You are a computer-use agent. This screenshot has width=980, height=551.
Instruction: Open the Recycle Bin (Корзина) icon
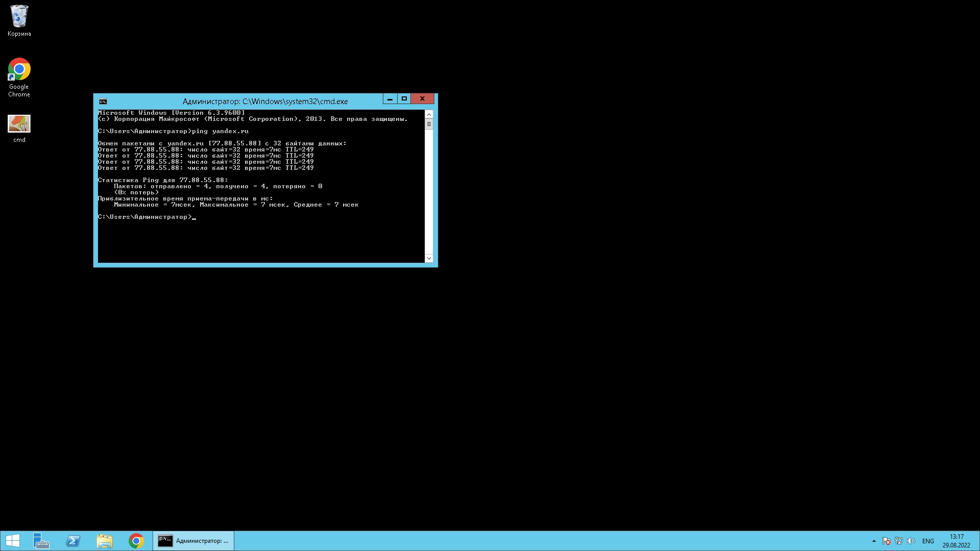tap(19, 15)
